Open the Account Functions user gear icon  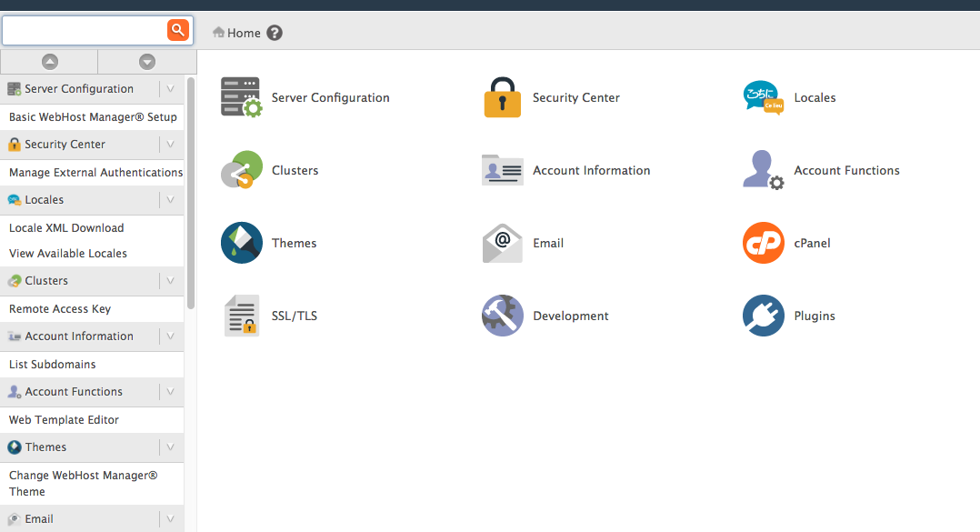[763, 170]
